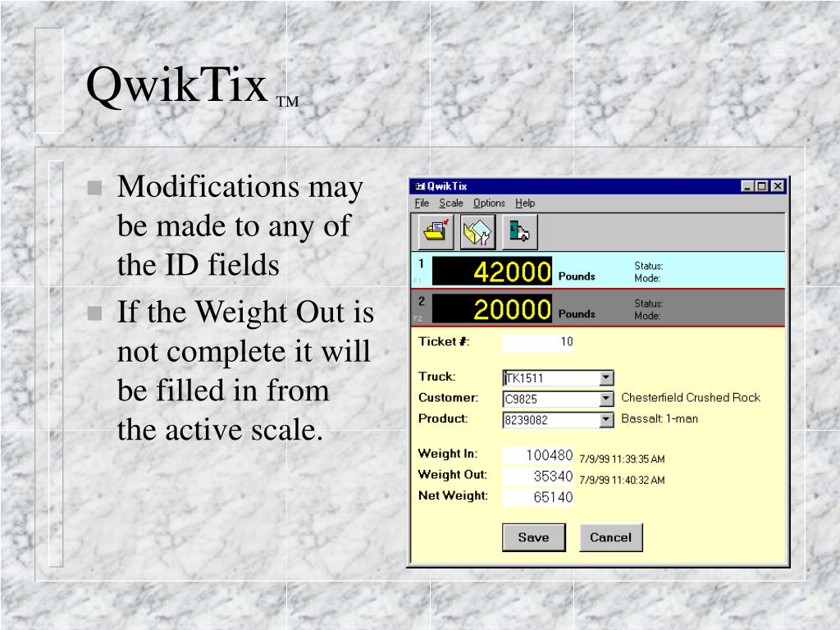Click the Weight In value 100480
The height and width of the screenshot is (630, 840).
pyautogui.click(x=538, y=455)
